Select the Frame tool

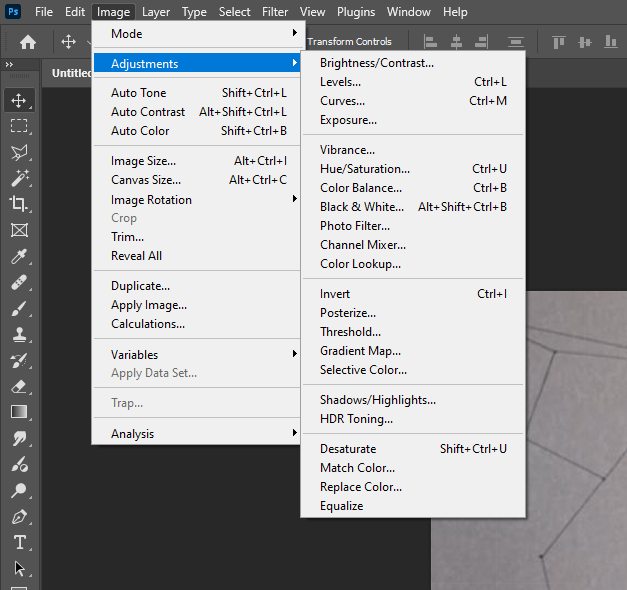point(19,230)
